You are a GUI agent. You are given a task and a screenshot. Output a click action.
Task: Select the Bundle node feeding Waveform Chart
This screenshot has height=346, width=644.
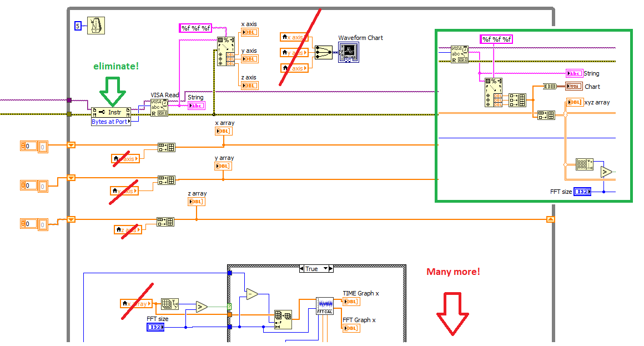tap(324, 53)
